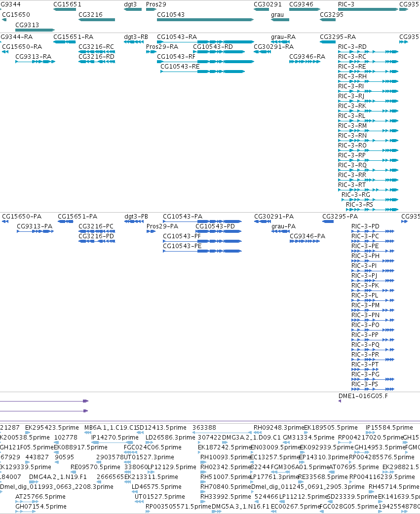Click transcript CG15650-RA
The width and height of the screenshot is (420, 514).
pos(22,47)
